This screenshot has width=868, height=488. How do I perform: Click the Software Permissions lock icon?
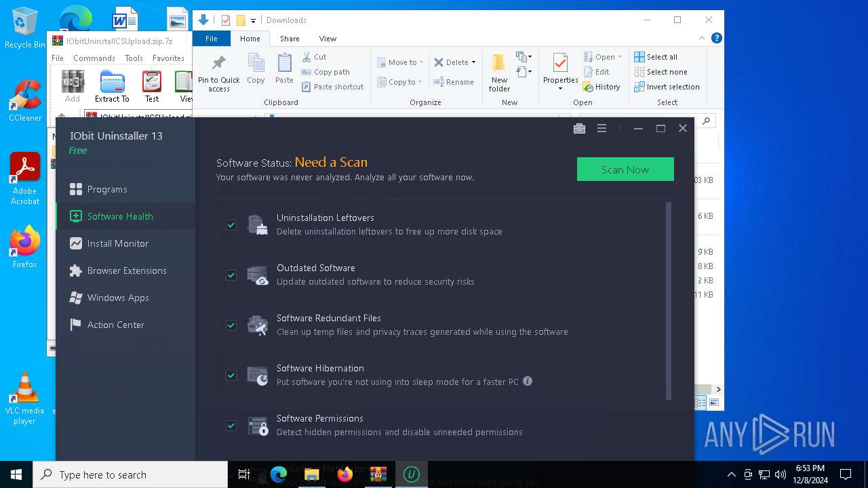click(257, 425)
